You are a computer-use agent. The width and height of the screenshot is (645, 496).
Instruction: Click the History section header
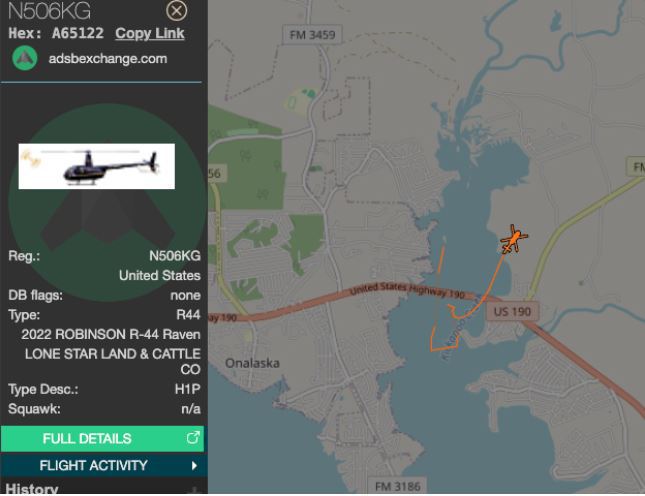(32, 489)
